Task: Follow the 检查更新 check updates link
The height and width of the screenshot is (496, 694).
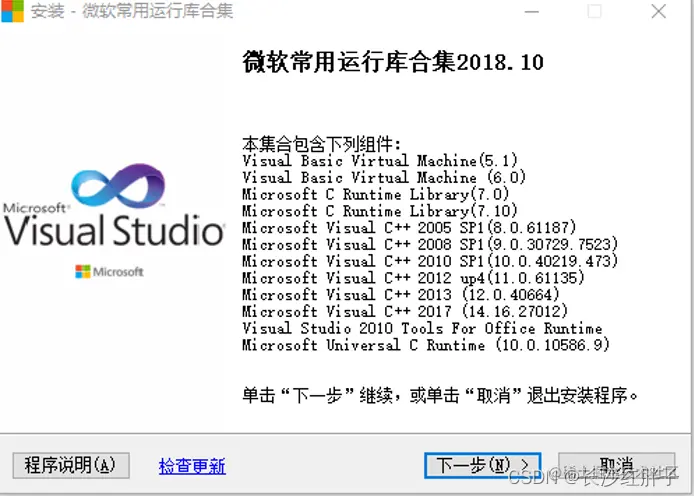Action: click(x=192, y=466)
